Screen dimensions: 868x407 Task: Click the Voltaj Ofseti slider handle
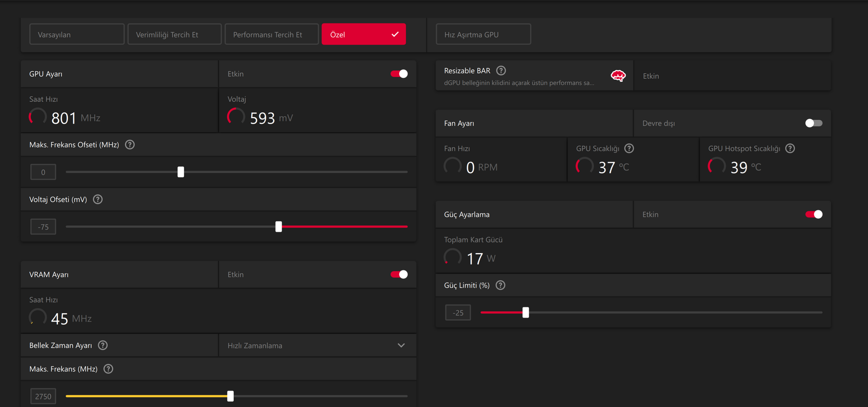click(x=278, y=227)
